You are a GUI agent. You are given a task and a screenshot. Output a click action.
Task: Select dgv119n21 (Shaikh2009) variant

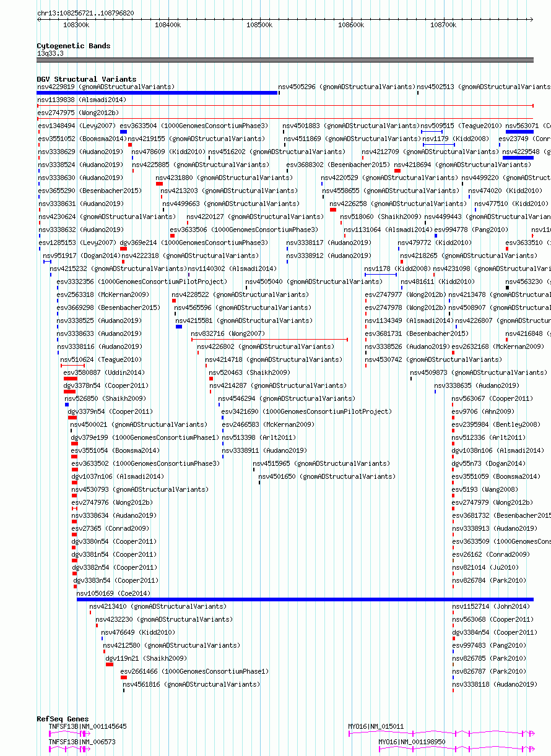pyautogui.click(x=146, y=658)
